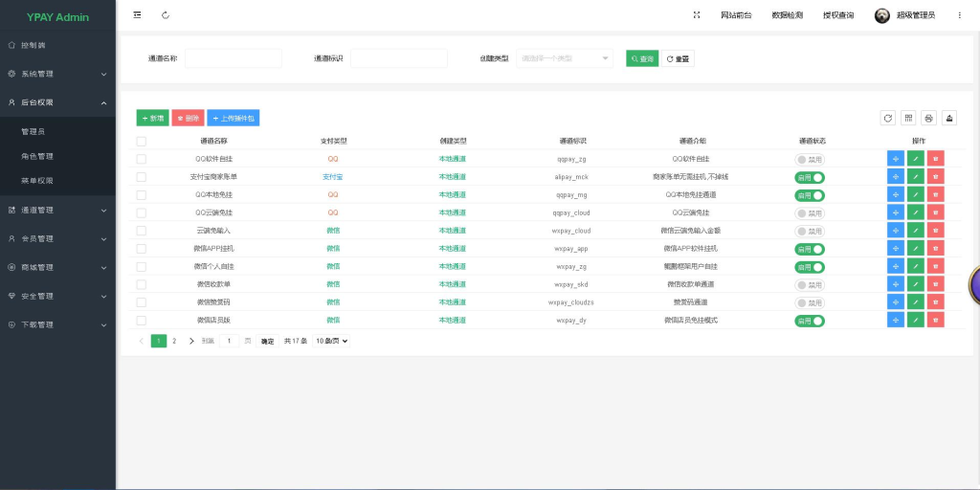
Task: Click the YPAY Admin logo text
Action: point(57,17)
